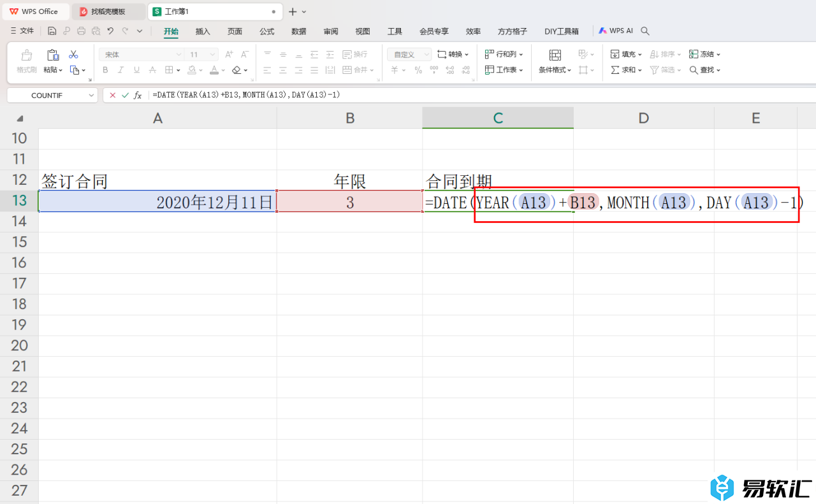Toggle center horizontal alignment
Screen dimensions: 816x504
coord(283,70)
